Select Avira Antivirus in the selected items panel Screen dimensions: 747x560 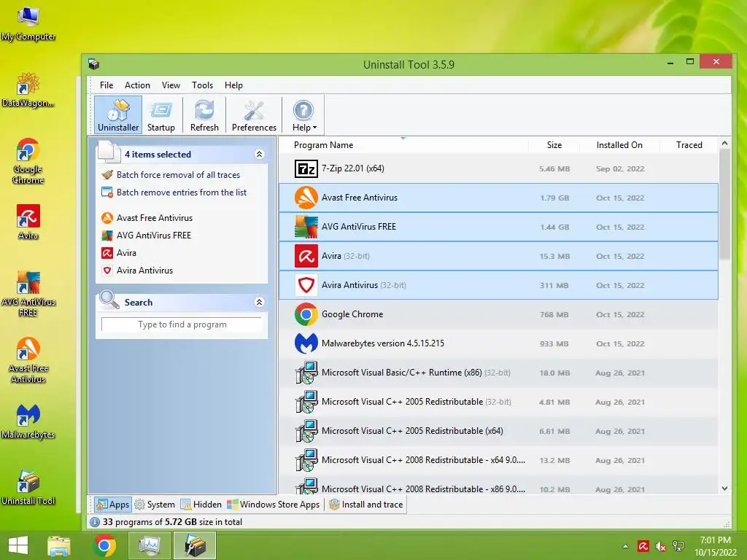pyautogui.click(x=145, y=271)
